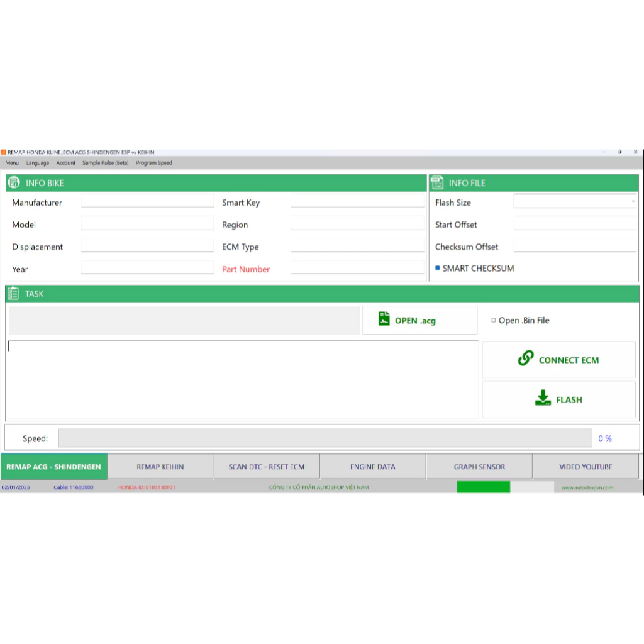This screenshot has height=644, width=644.
Task: Open the VIDEO YOUTUBE tab
Action: tap(586, 467)
